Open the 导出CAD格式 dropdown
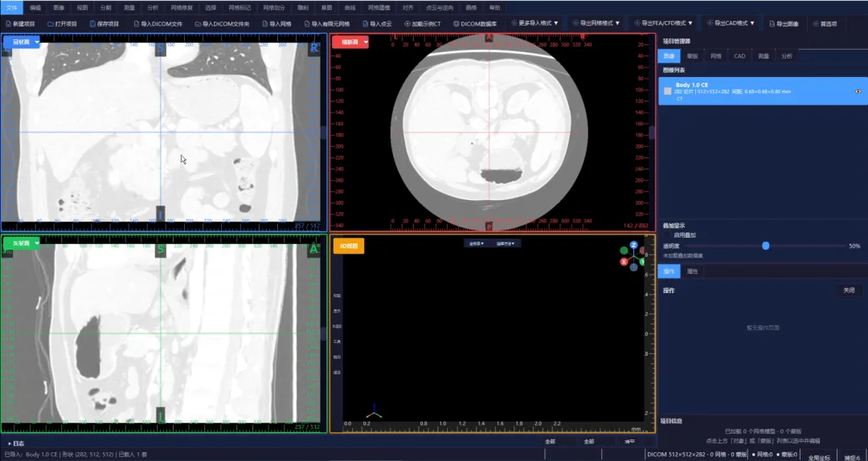Screen dimensions: 868x461 pyautogui.click(x=730, y=23)
